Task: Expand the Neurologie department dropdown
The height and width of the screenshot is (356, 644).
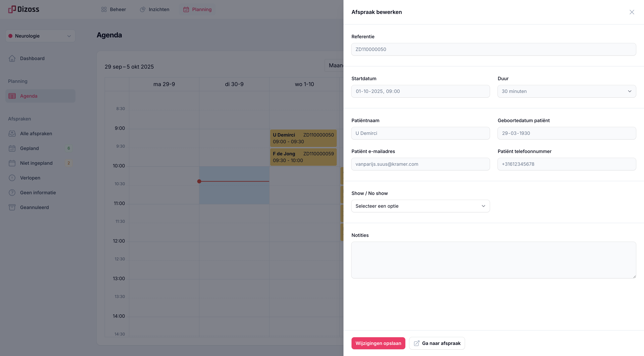Action: pos(40,36)
